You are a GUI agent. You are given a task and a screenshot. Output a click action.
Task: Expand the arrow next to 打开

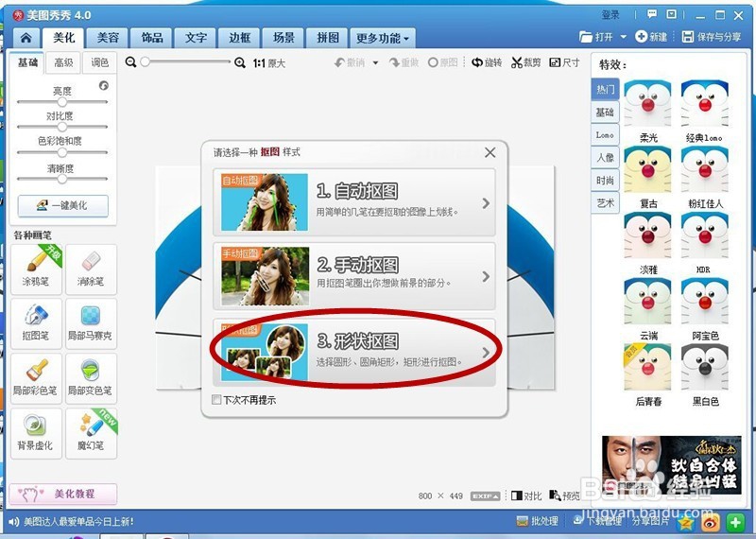click(x=623, y=37)
